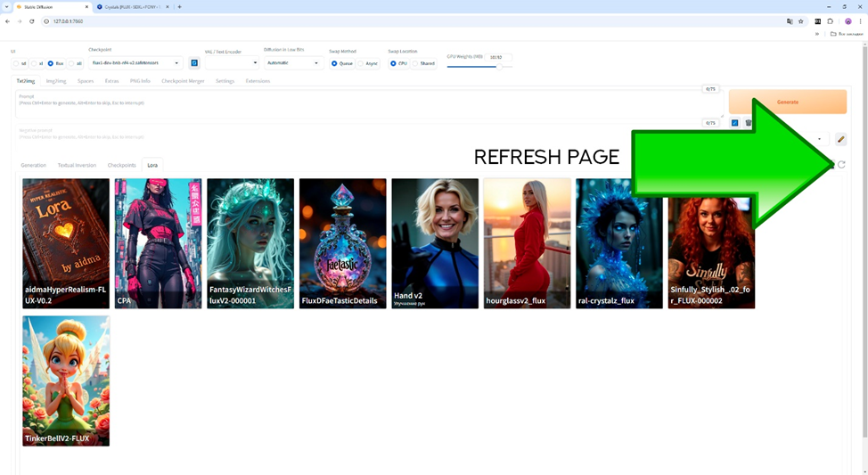Open the PNG Info tab
Image resolution: width=868 pixels, height=475 pixels.
pos(140,81)
